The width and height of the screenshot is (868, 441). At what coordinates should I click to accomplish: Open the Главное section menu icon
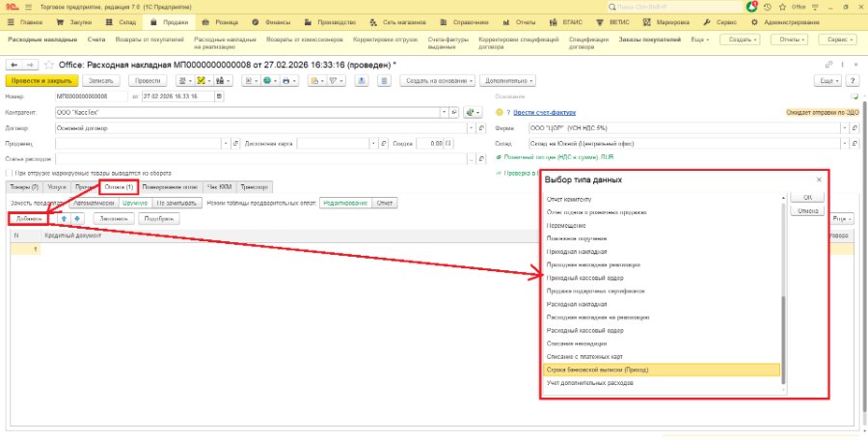11,23
